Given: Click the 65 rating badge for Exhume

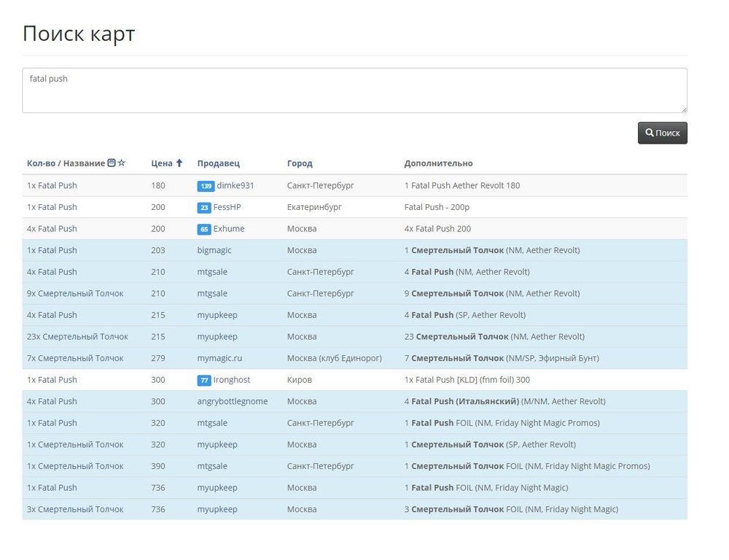Looking at the screenshot, I should 204,229.
